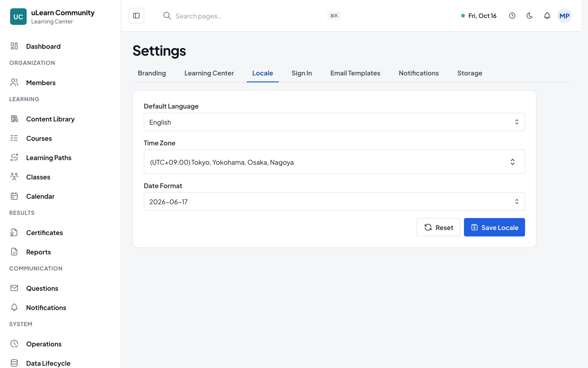Click the Data Lifecycle database icon

tap(14, 363)
